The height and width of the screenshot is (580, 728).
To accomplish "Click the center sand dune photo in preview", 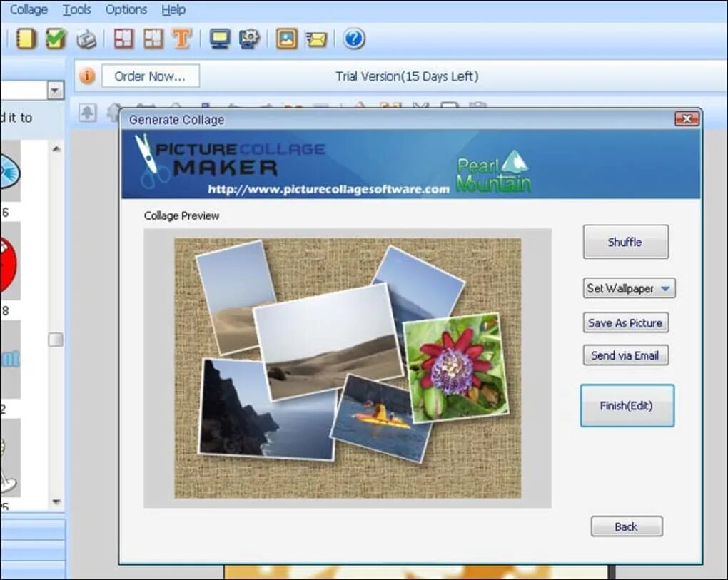I will [328, 342].
